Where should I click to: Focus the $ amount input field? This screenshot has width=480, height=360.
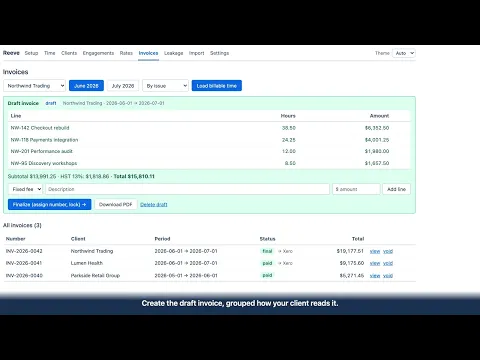coord(356,189)
